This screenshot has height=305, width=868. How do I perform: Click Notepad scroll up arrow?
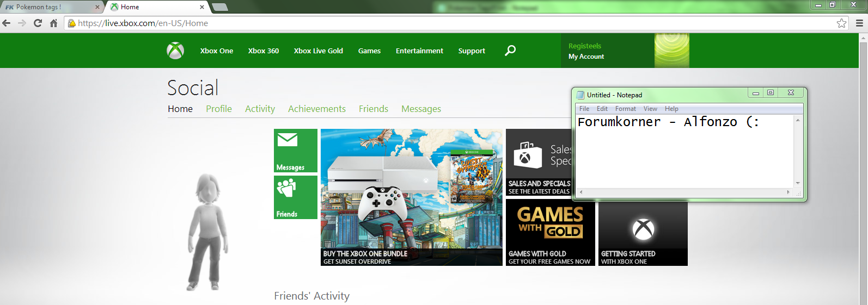[x=798, y=120]
